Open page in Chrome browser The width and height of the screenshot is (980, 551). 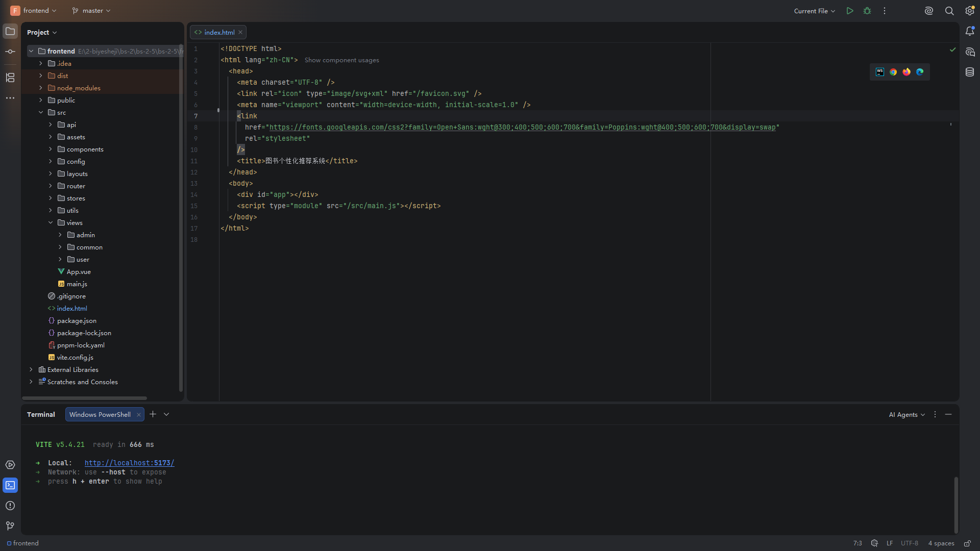(893, 72)
